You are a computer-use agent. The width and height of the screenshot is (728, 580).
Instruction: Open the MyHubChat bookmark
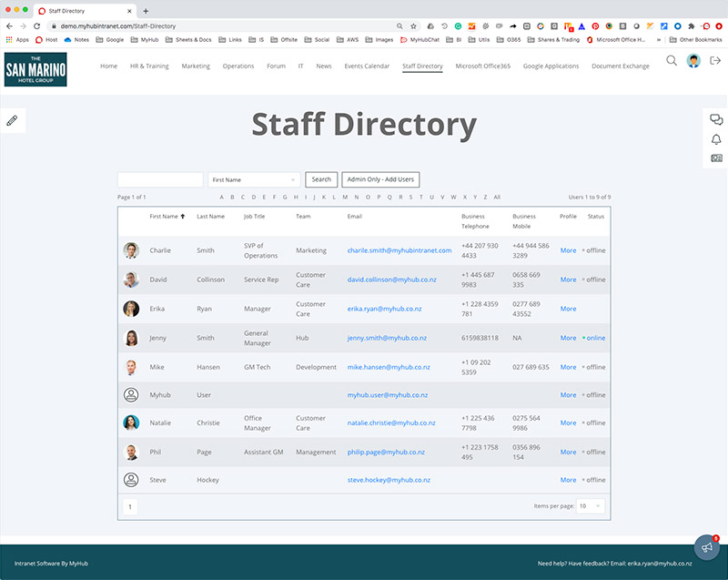420,39
